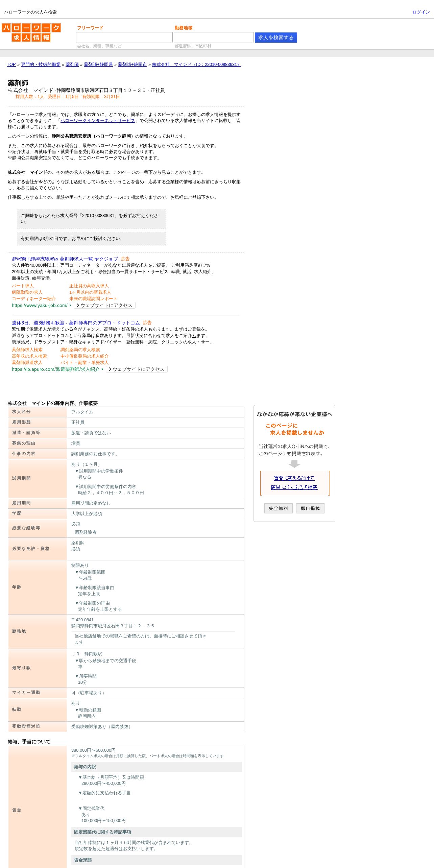
Task: Click 可（駐車場あり） table value
Action: (x=89, y=693)
